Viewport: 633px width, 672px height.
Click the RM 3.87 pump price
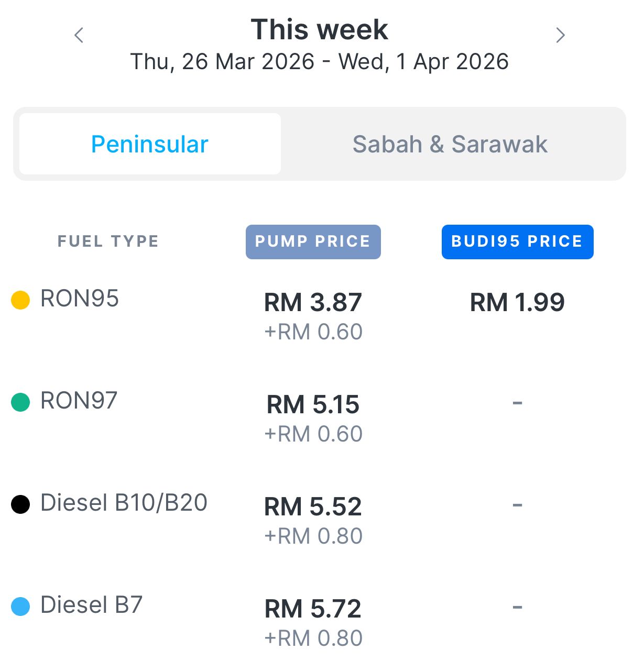click(x=313, y=303)
